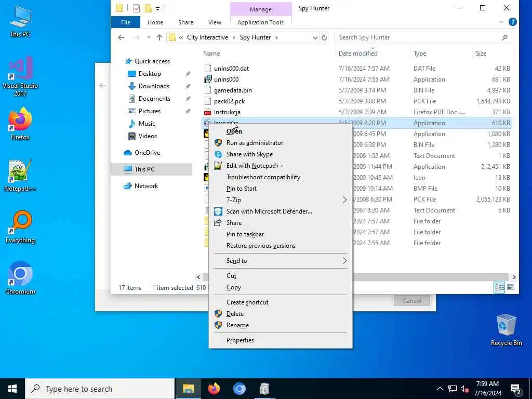Open the Recycle Bin desktop icon
Screen dimensions: 532x399
(506, 330)
